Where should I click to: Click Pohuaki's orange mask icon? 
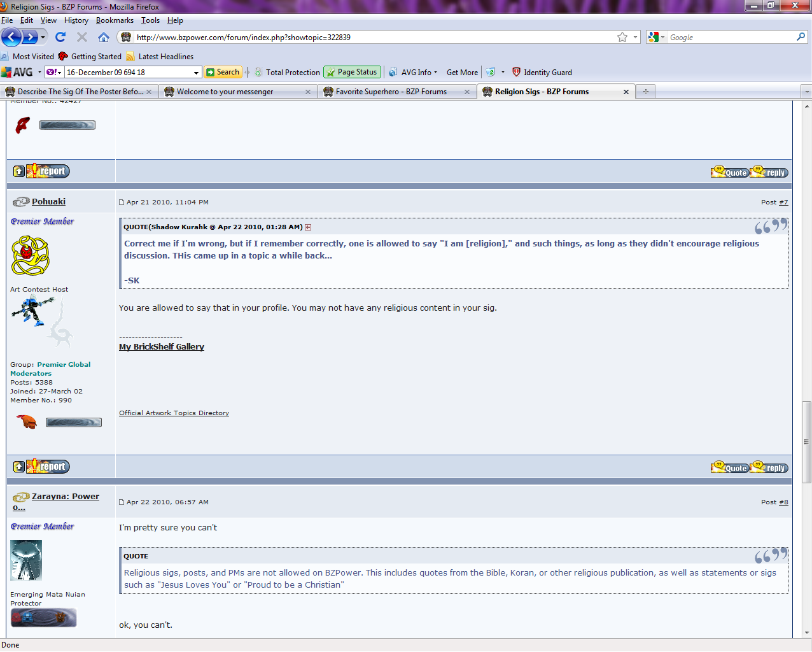[26, 422]
